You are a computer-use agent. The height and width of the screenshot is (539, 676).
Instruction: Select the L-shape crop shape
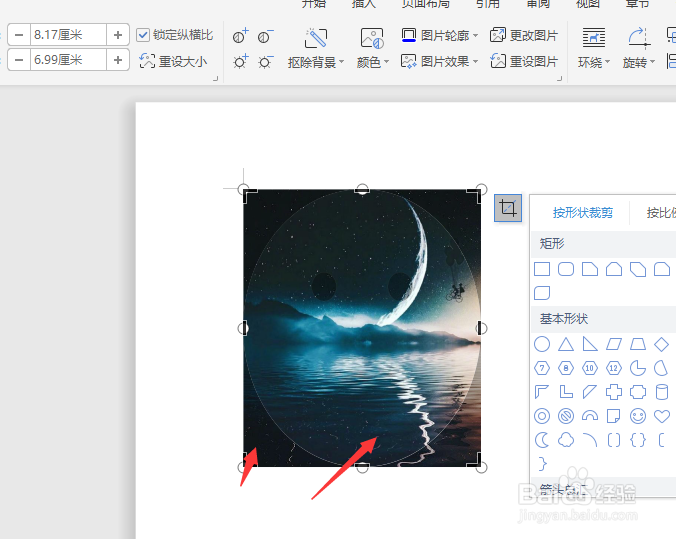pos(566,392)
